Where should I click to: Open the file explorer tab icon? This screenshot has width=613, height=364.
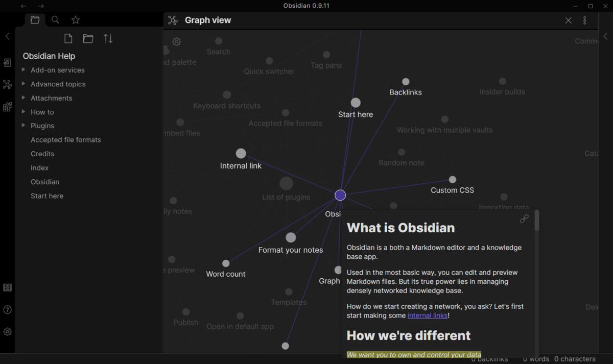35,20
